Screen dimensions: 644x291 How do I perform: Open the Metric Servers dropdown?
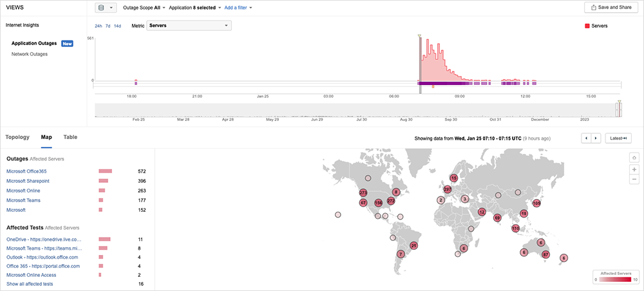(x=189, y=26)
